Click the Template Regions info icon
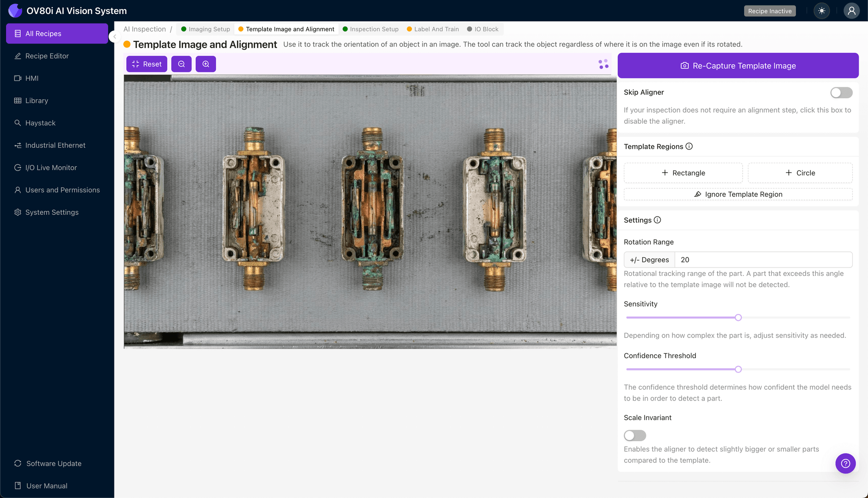 click(x=689, y=146)
